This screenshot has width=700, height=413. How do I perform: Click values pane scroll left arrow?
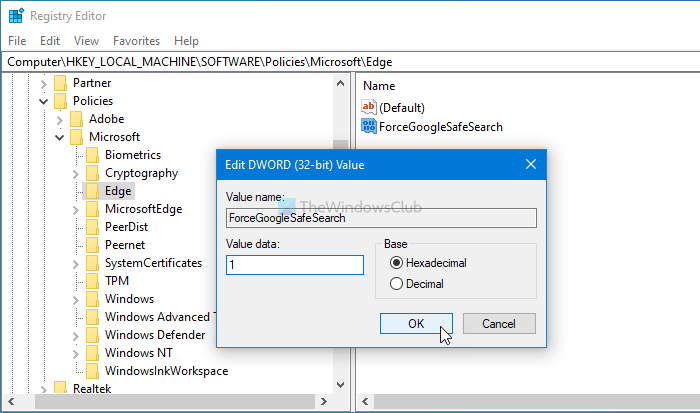click(365, 401)
